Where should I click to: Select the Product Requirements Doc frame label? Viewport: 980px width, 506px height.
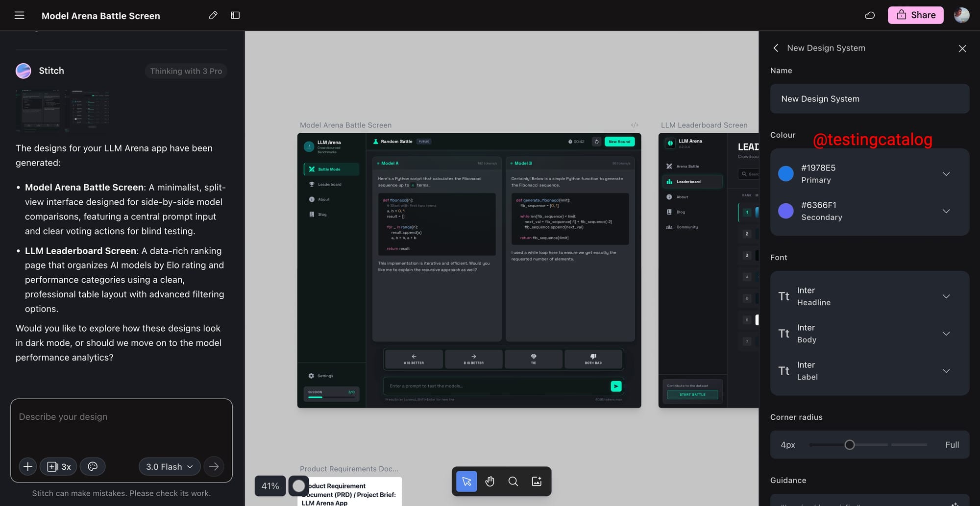click(349, 469)
